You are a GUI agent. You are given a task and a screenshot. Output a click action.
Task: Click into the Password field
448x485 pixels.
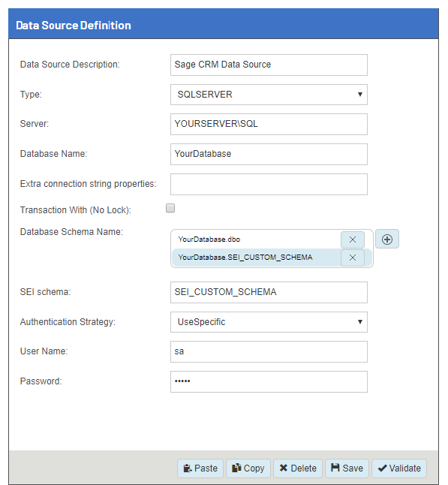point(269,381)
